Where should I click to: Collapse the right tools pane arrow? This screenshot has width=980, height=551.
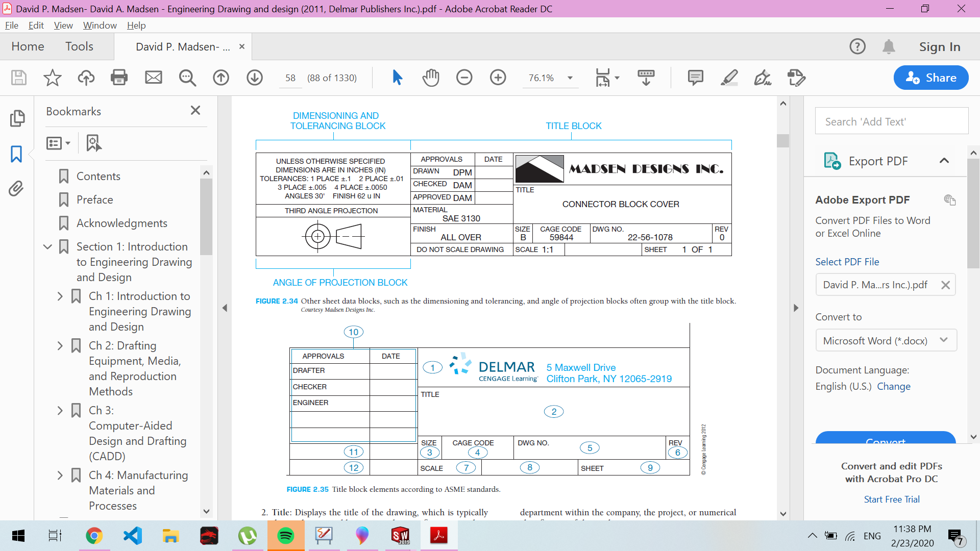pos(796,308)
